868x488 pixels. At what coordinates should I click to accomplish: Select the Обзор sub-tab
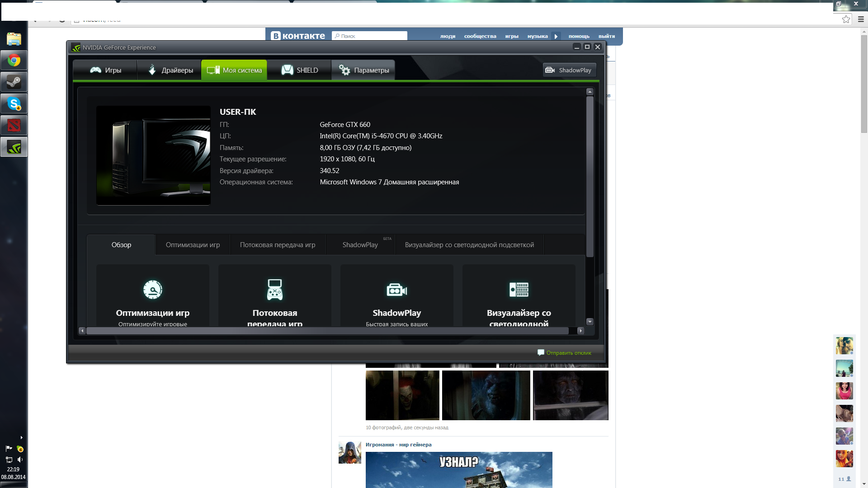(x=121, y=245)
